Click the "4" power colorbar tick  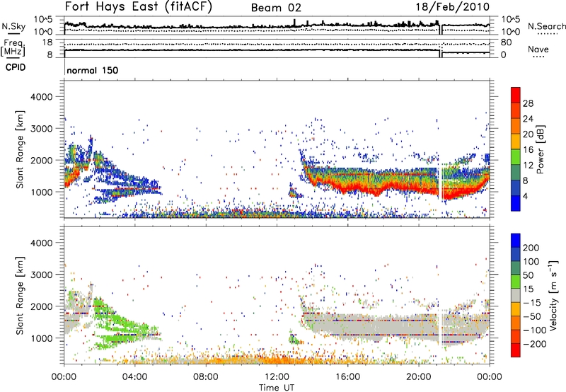click(526, 197)
